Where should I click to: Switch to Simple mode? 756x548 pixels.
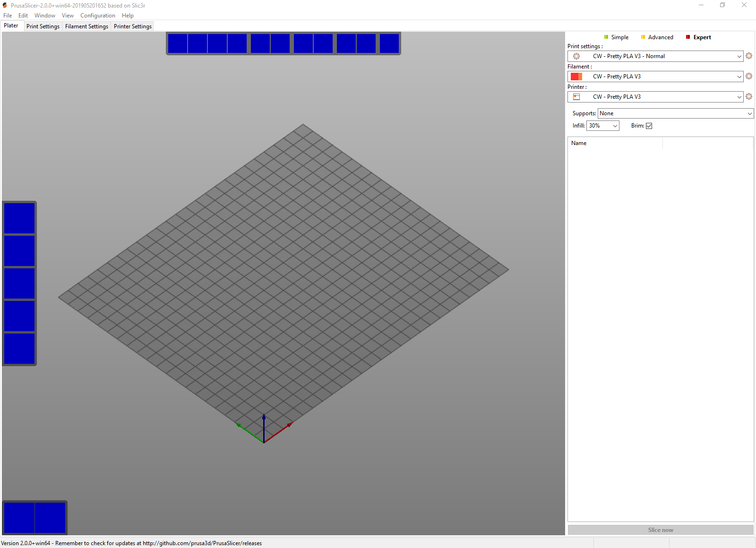(x=616, y=37)
